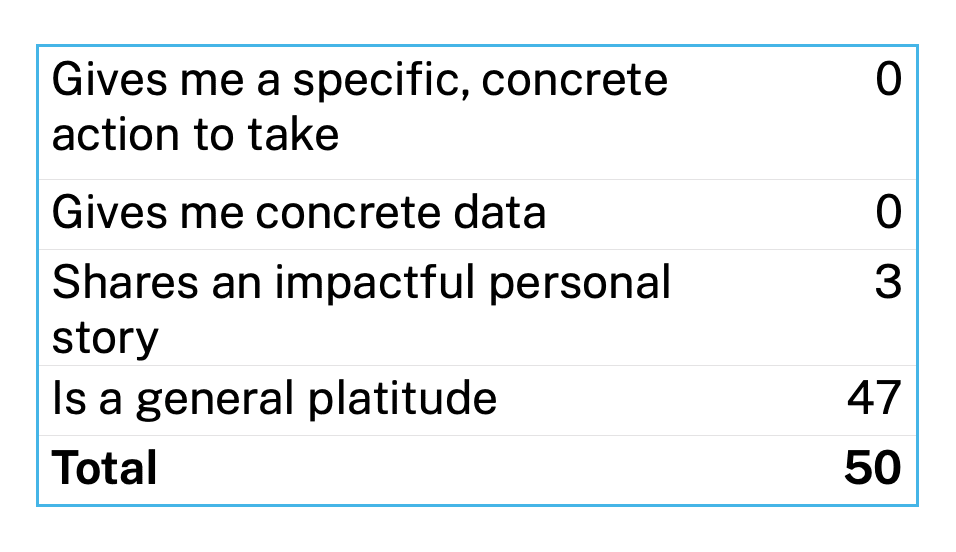956x552 pixels.
Task: Click the 0 count beside concrete data
Action: 888,212
